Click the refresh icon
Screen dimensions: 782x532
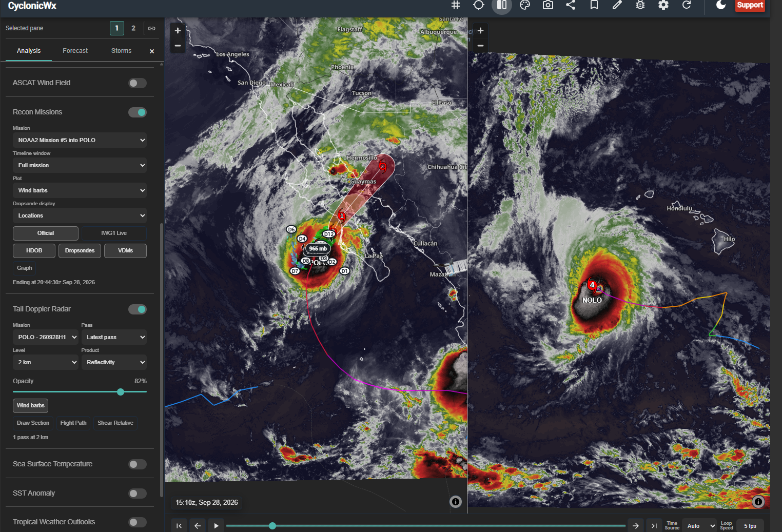click(x=687, y=5)
